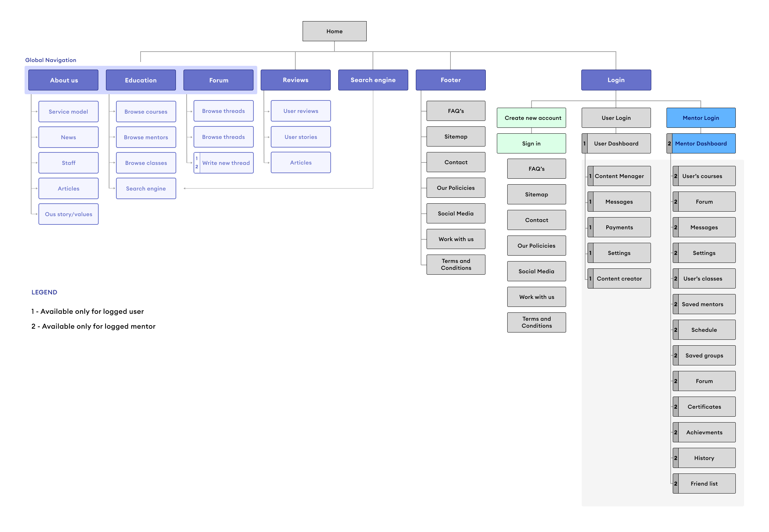Viewport: 769px width, 532px height.
Task: Select the Service model node
Action: [x=68, y=112]
